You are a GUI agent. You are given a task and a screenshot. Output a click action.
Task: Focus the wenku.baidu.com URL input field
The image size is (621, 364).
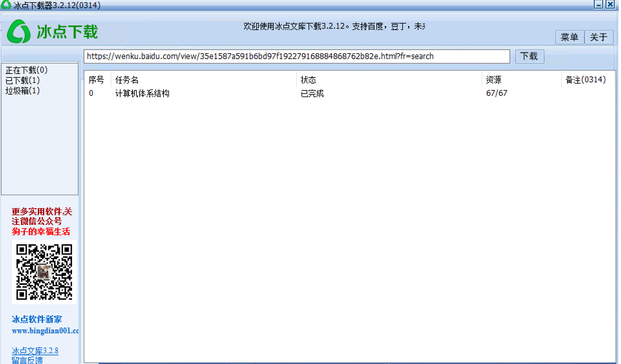pyautogui.click(x=297, y=56)
